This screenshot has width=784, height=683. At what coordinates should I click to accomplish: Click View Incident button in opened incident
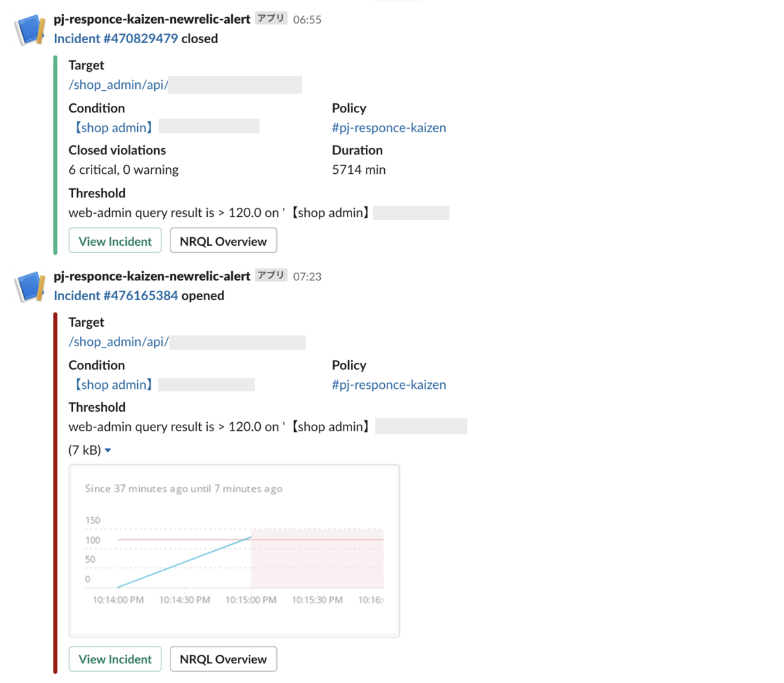click(115, 659)
